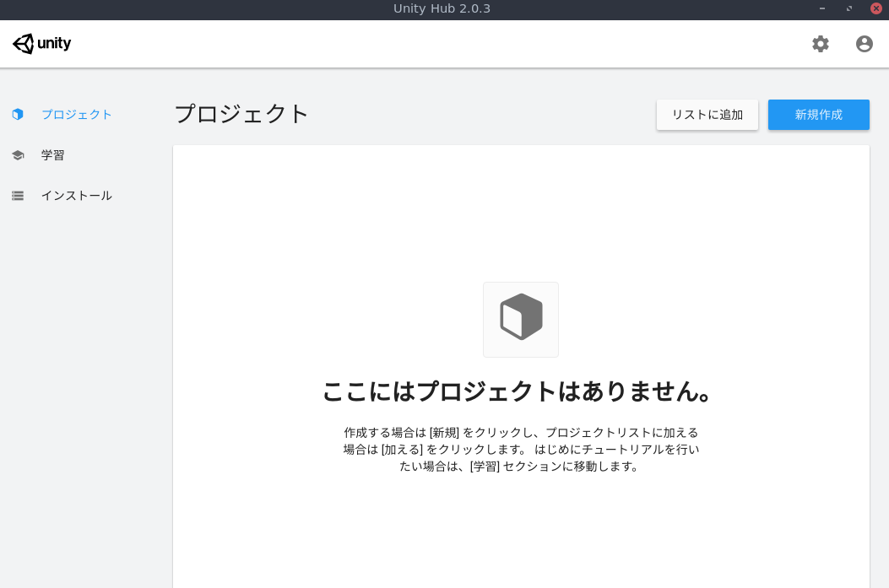Click the gray Unity cube placeholder graphic
The height and width of the screenshot is (588, 889).
point(521,319)
